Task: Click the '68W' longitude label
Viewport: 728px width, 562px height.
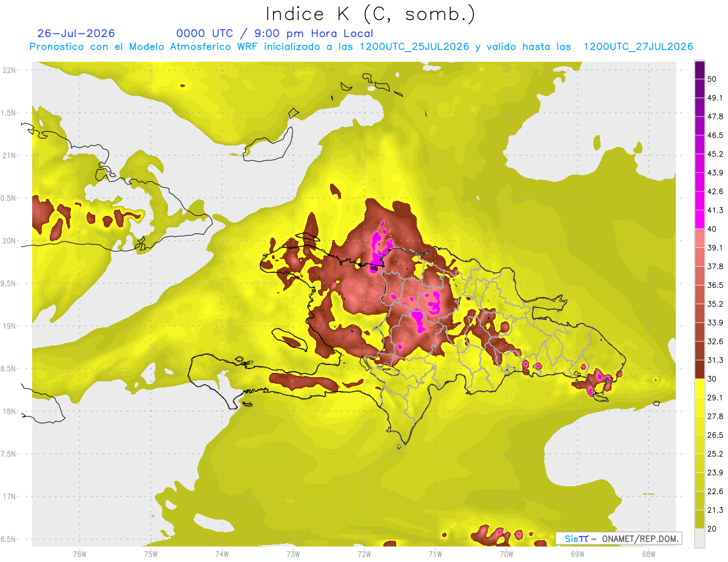Action: [x=649, y=554]
